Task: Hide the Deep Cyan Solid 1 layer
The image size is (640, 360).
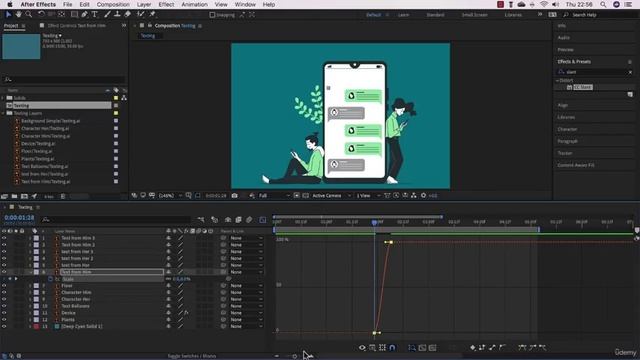Action: (x=4, y=327)
